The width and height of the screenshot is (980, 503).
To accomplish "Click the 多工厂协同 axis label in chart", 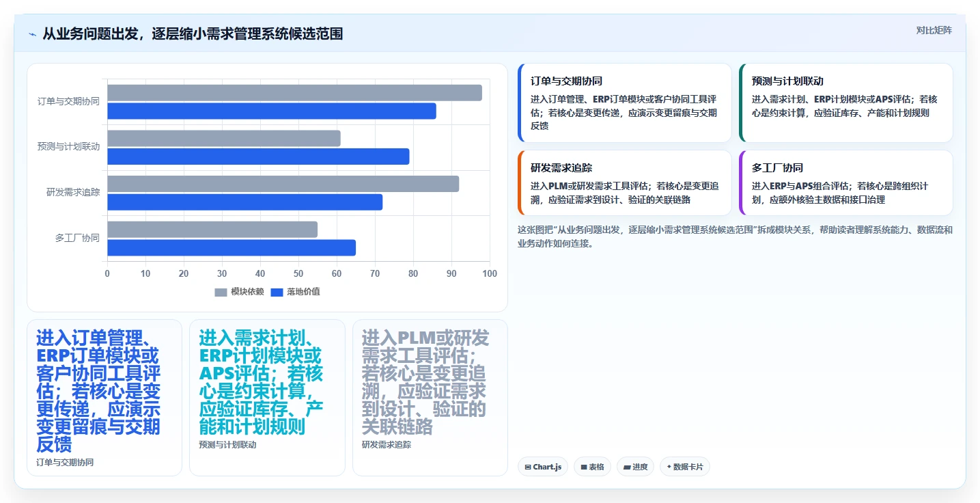I will [77, 238].
